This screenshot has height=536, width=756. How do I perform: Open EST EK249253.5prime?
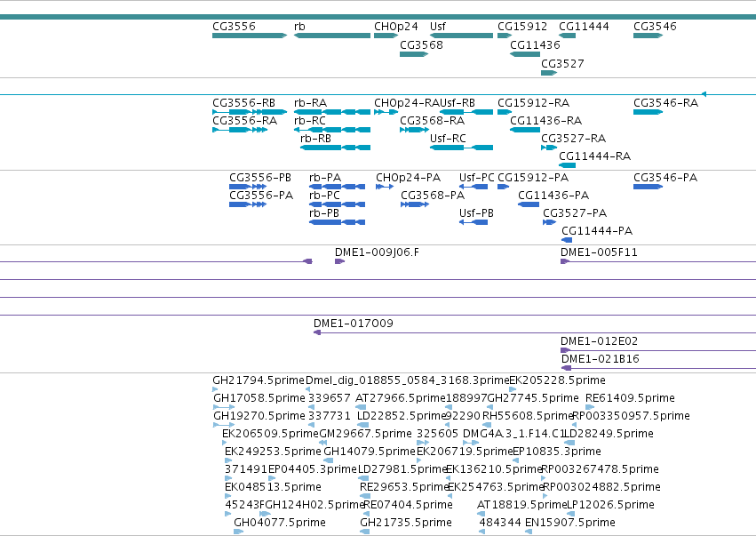tap(228, 460)
